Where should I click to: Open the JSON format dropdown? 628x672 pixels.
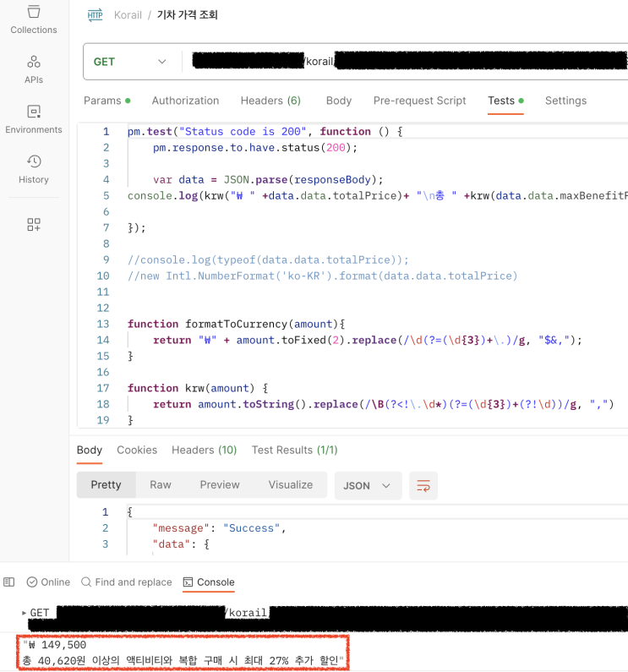point(368,485)
